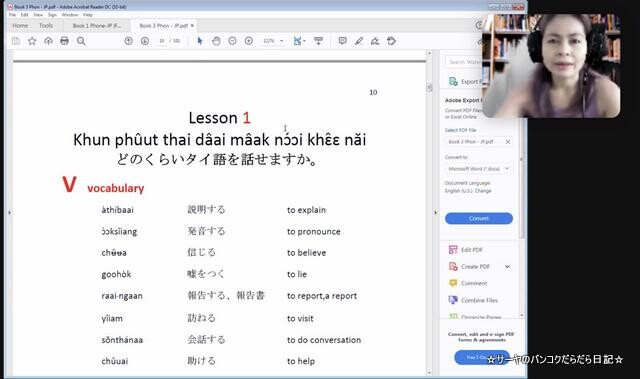Bookmark document with the star icon
640x379 pixels.
coord(32,41)
